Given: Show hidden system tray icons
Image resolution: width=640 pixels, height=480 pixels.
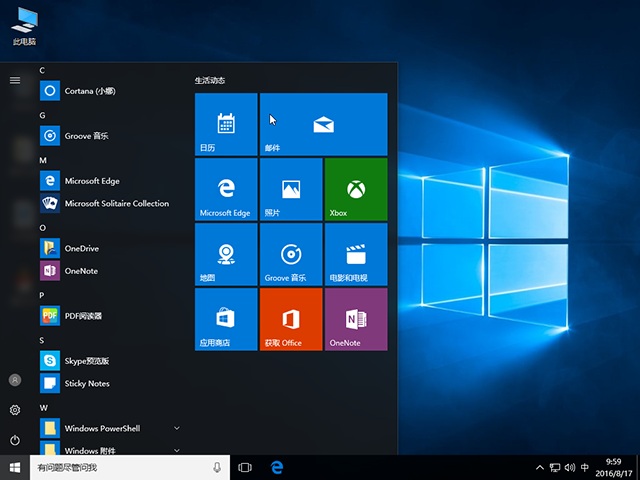Looking at the screenshot, I should [540, 467].
